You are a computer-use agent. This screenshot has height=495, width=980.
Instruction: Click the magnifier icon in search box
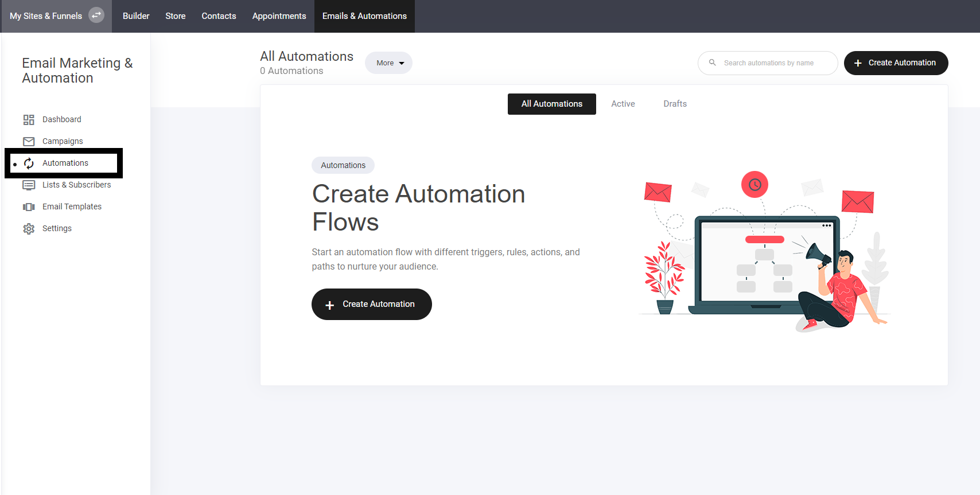click(712, 63)
